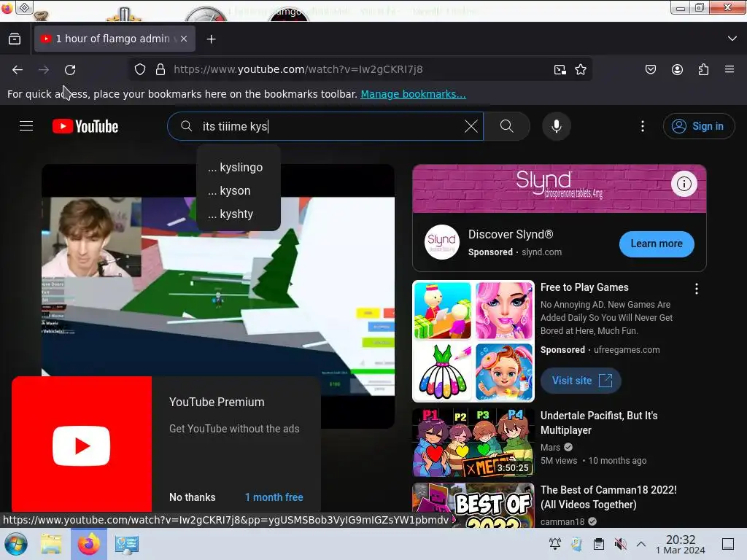The width and height of the screenshot is (747, 560).
Task: Open 'The Best of Camman18 2022!' video title
Action: (608, 497)
